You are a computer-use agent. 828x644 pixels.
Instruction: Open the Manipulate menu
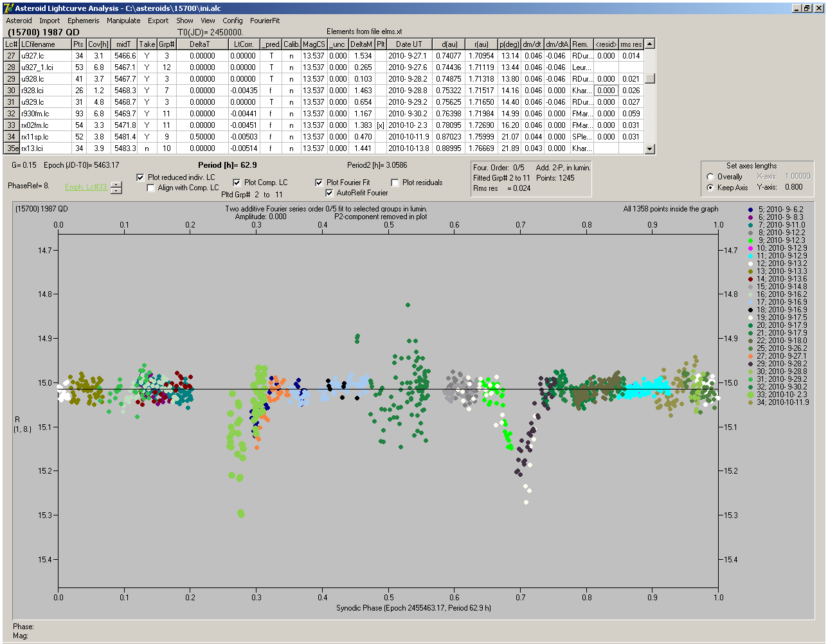click(x=123, y=21)
